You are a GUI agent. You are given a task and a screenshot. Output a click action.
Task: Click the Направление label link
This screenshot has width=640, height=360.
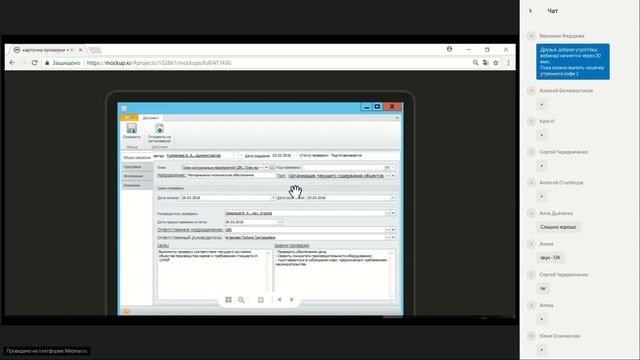click(171, 176)
